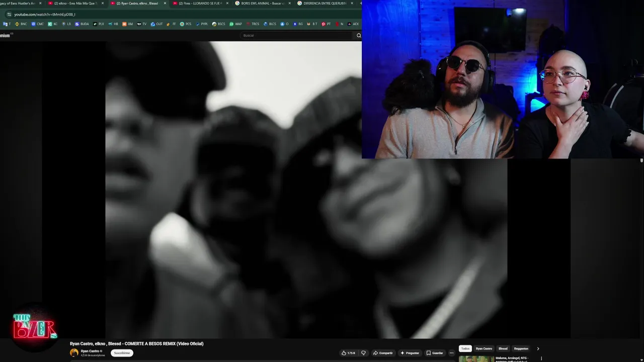The image size is (644, 362).
Task: Switch to the BORIS EWL ANIMAL tab
Action: tap(263, 3)
